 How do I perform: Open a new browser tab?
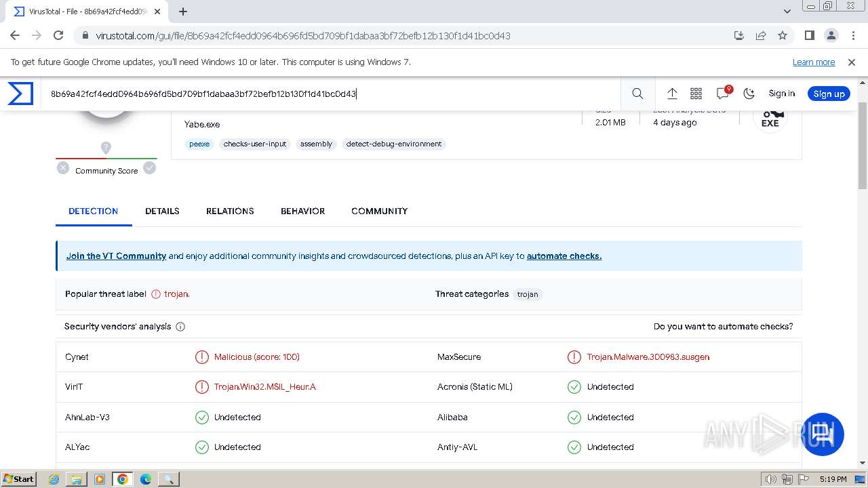(183, 12)
